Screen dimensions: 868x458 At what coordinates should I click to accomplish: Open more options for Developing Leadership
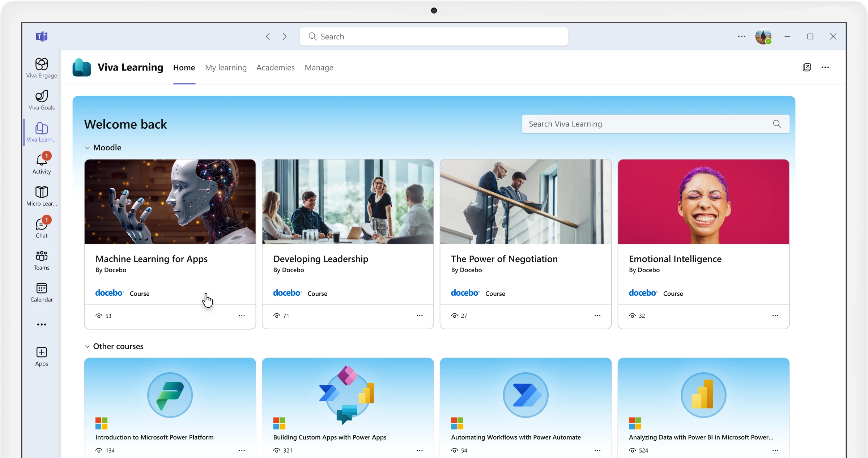(x=420, y=316)
